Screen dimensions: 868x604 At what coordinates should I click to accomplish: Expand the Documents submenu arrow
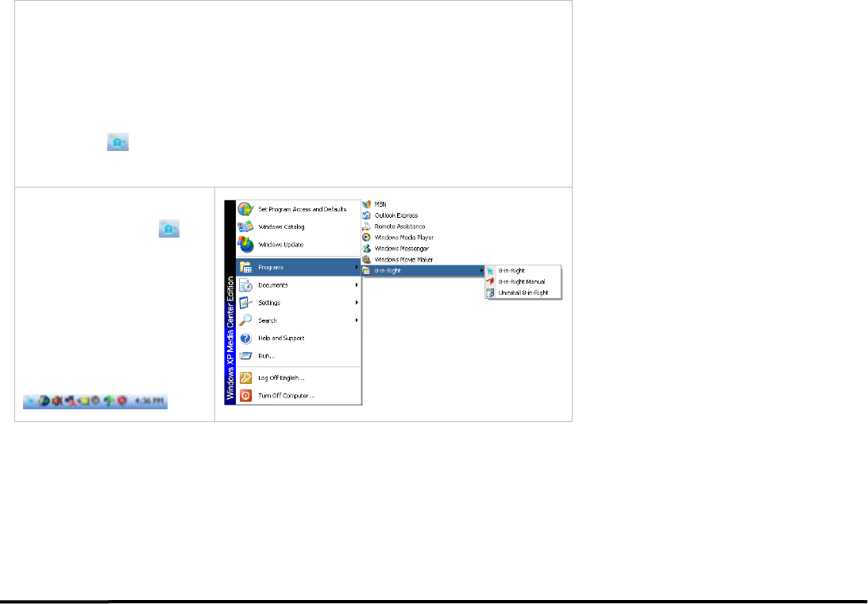(x=357, y=285)
